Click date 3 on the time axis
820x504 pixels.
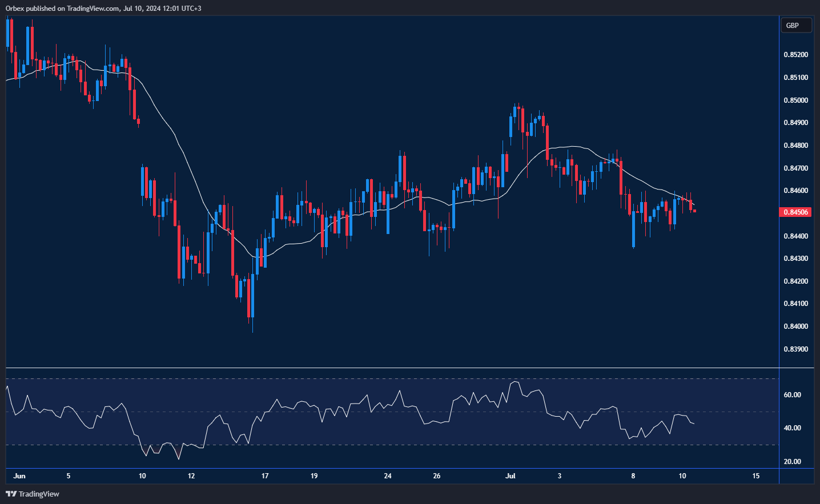(560, 476)
